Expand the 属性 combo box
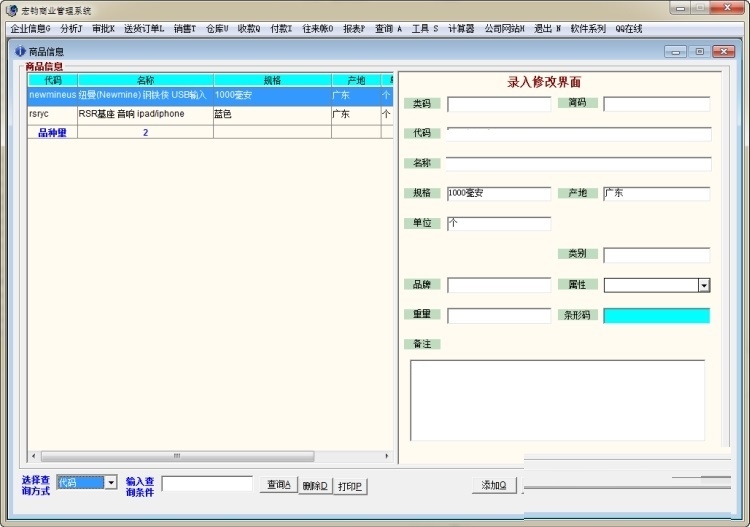The width and height of the screenshot is (750, 527). pyautogui.click(x=703, y=285)
